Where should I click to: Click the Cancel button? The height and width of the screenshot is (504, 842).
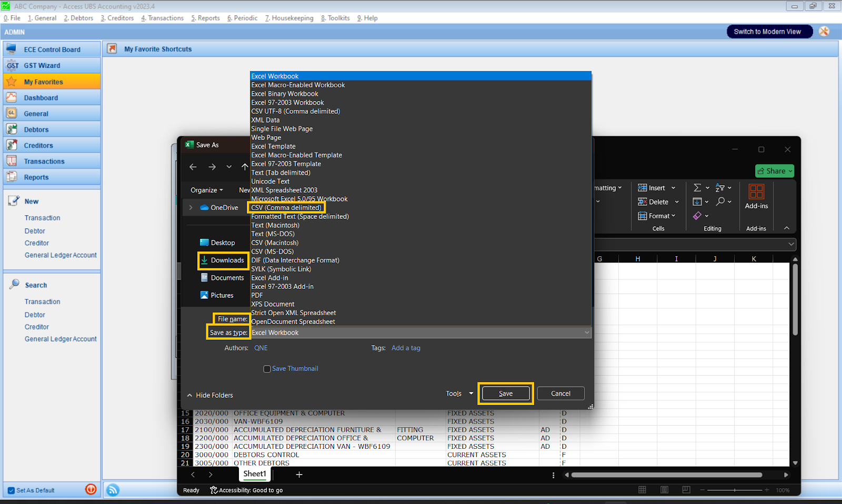[560, 394]
